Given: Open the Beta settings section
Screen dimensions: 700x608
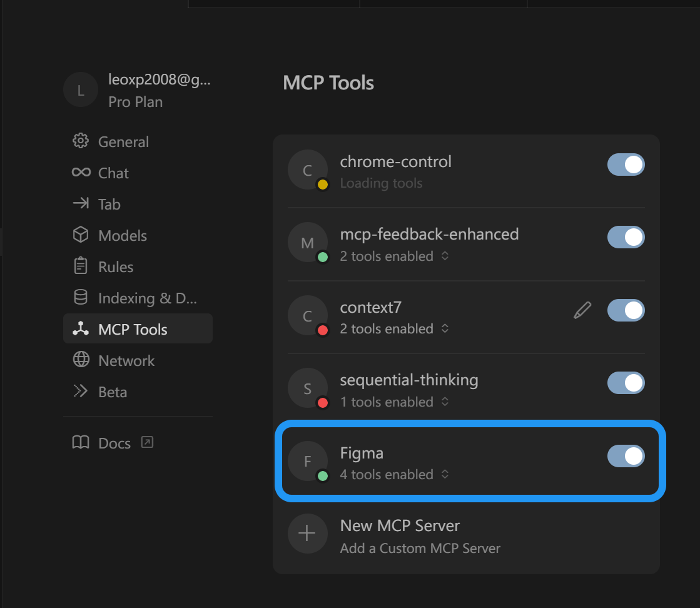Looking at the screenshot, I should [x=138, y=392].
